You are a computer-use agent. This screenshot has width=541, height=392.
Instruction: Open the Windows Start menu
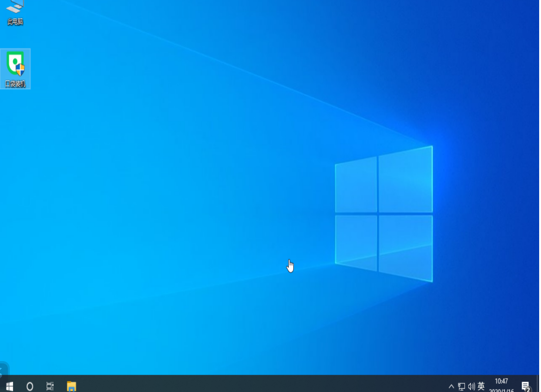(9, 386)
